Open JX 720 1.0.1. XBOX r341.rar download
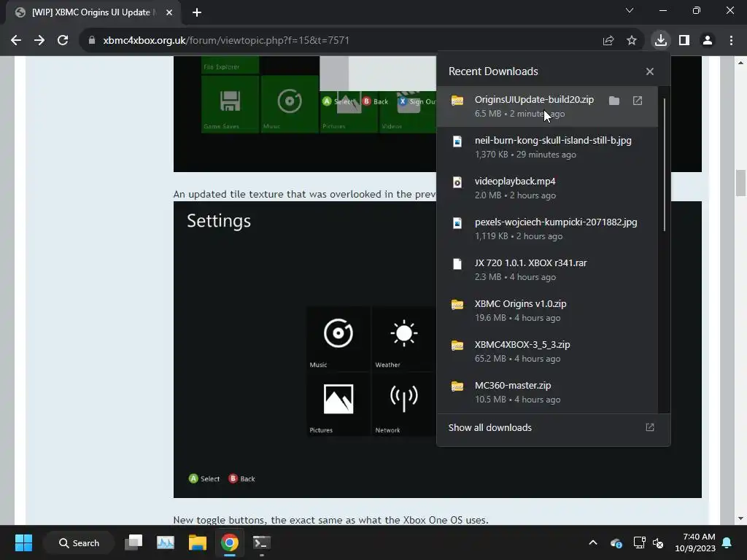The image size is (747, 560). point(547,270)
